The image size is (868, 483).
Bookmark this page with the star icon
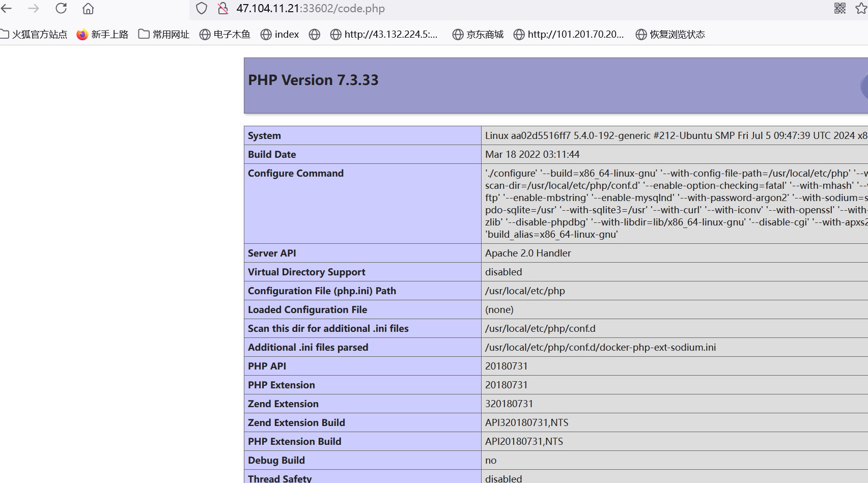tap(861, 9)
